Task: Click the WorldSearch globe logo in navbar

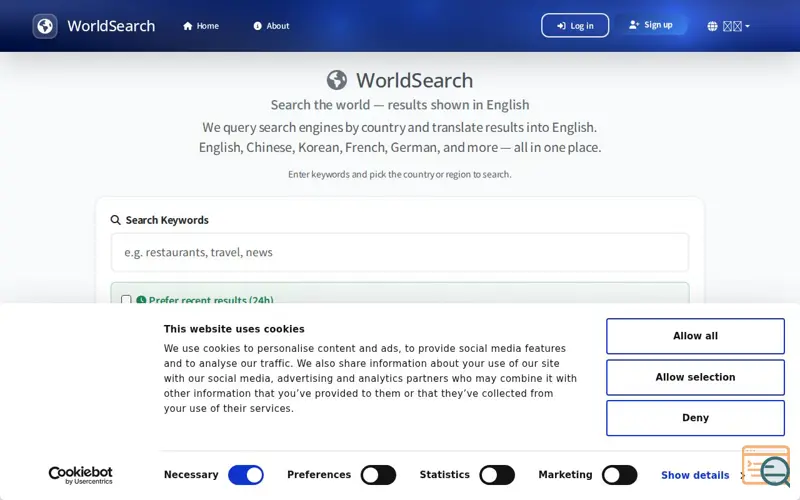Action: (45, 26)
